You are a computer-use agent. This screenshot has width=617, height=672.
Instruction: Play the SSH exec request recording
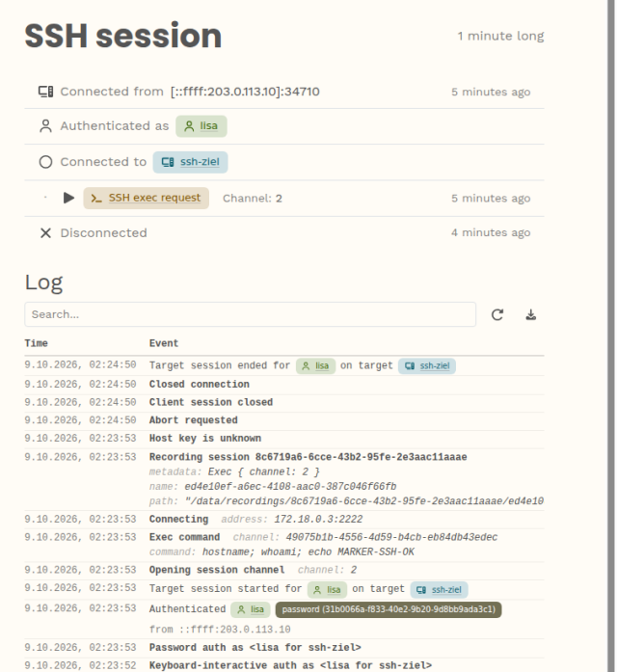pyautogui.click(x=68, y=198)
